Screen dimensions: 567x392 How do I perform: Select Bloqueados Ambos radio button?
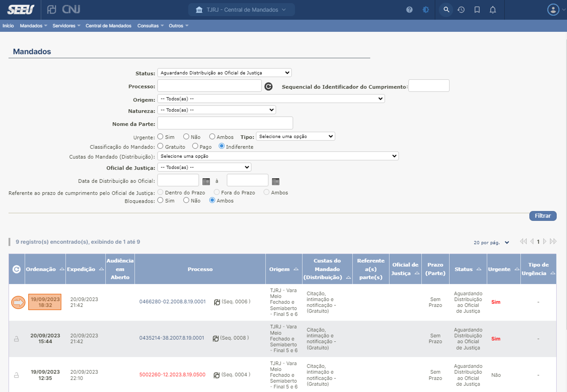(x=212, y=200)
